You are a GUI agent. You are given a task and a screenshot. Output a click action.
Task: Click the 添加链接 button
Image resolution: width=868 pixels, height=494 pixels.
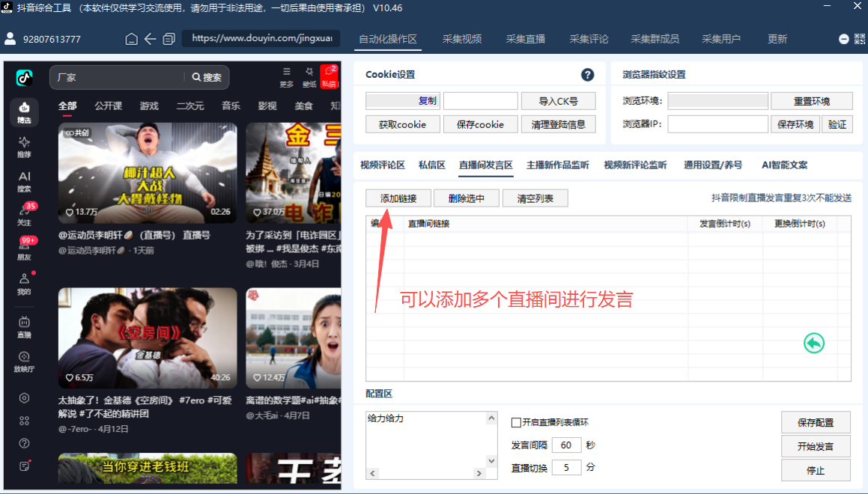pos(398,198)
